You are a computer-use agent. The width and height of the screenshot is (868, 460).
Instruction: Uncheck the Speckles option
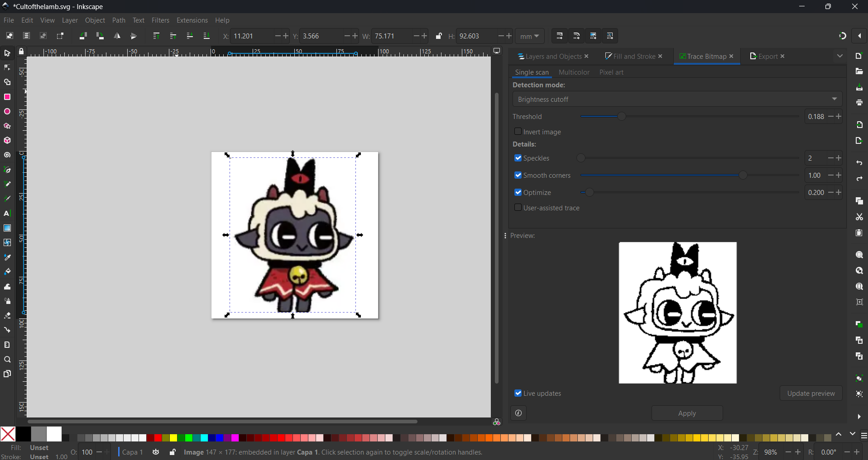click(x=518, y=158)
